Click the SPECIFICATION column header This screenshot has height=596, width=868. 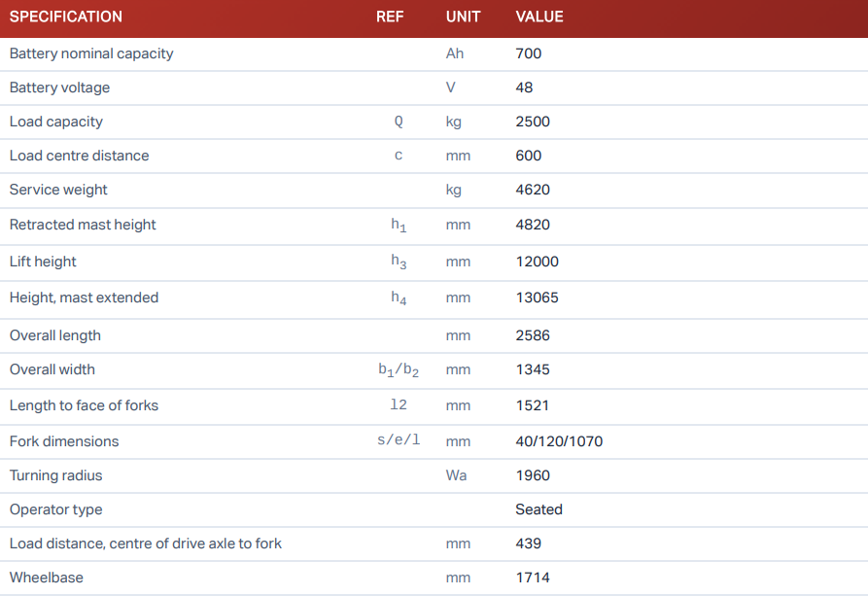pyautogui.click(x=66, y=17)
